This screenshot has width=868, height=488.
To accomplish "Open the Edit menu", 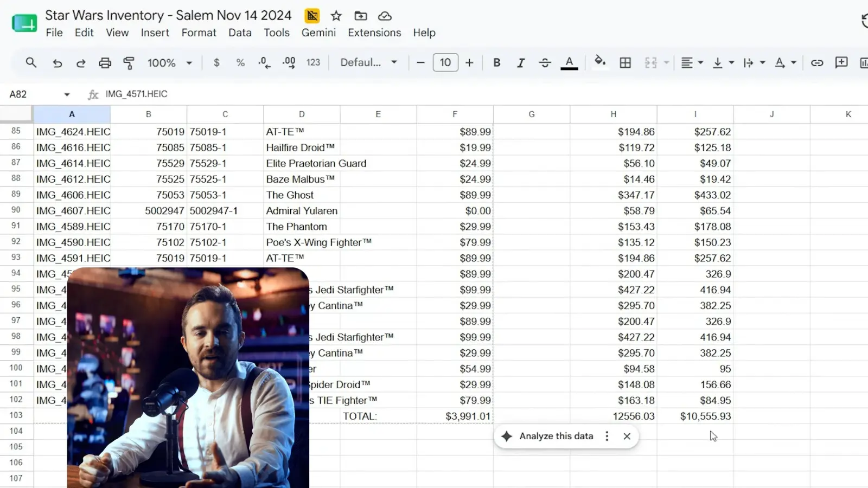I will [x=84, y=33].
